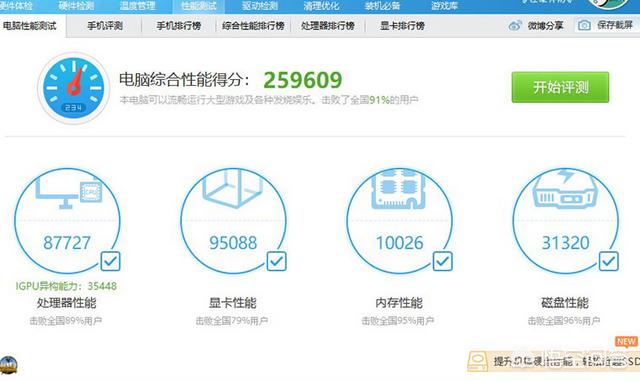Click the 显卡性能 label
Viewport: 640px width, 381px height.
(233, 303)
